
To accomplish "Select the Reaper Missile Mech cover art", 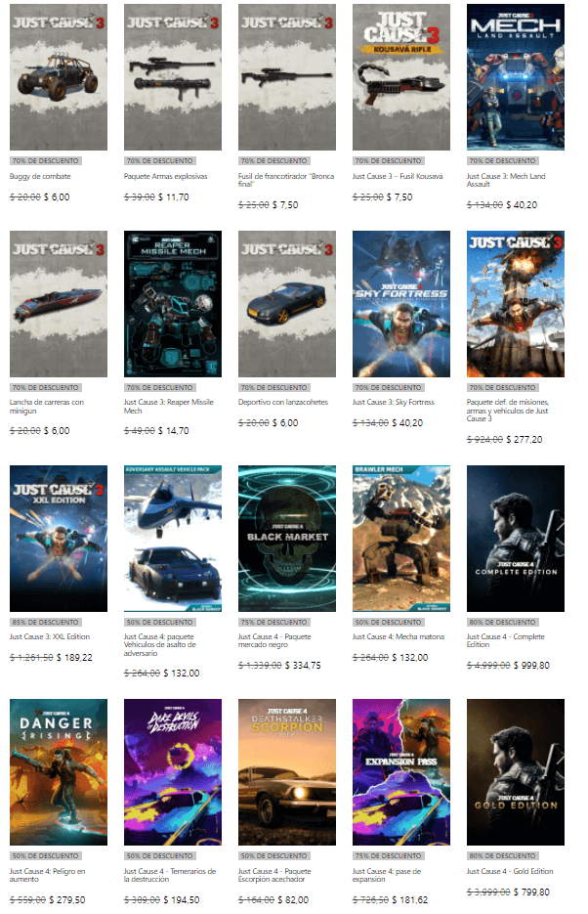I will point(172,304).
